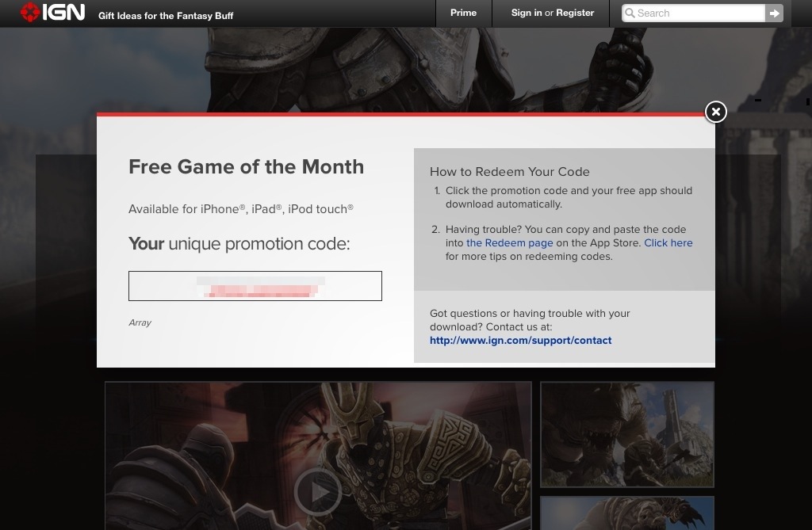Close the promotion code popup
The height and width of the screenshot is (530, 812).
[x=715, y=112]
